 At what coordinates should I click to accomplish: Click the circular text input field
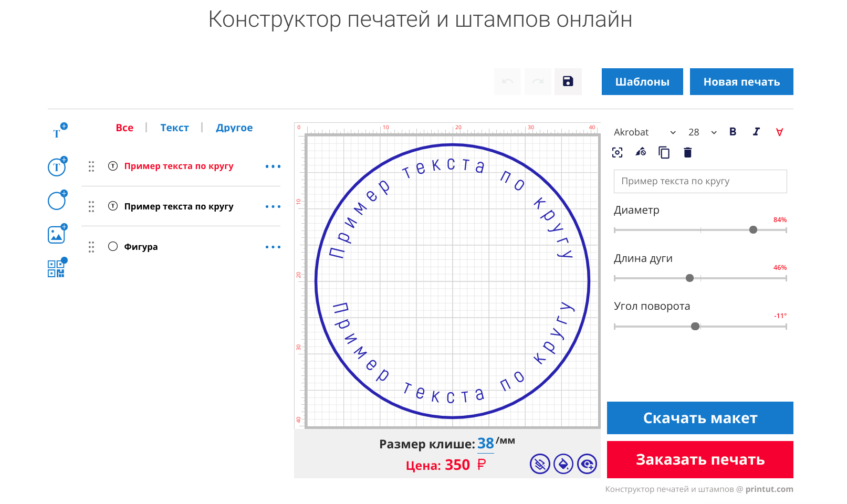[x=700, y=181]
